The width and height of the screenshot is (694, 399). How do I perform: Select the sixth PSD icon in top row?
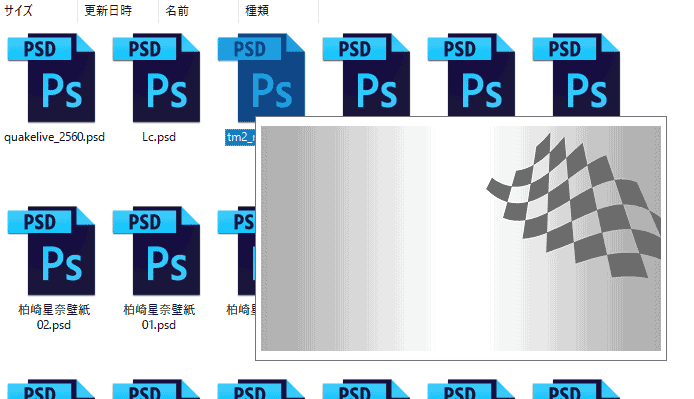point(576,74)
